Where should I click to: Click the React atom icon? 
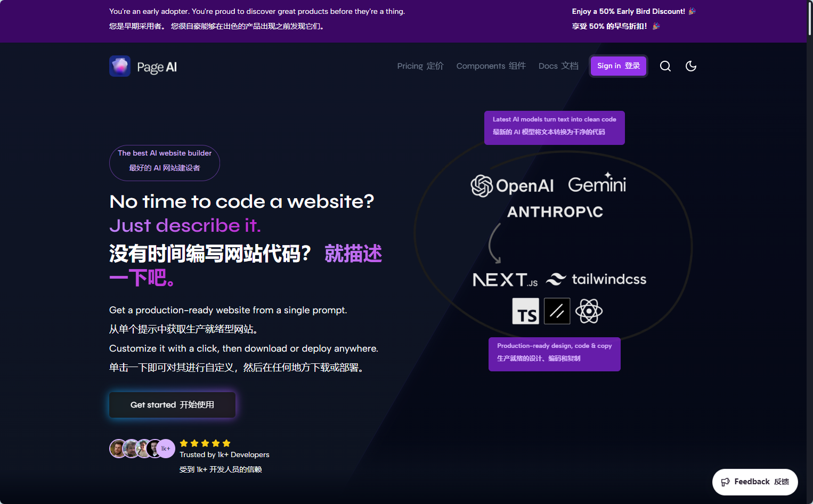(589, 311)
